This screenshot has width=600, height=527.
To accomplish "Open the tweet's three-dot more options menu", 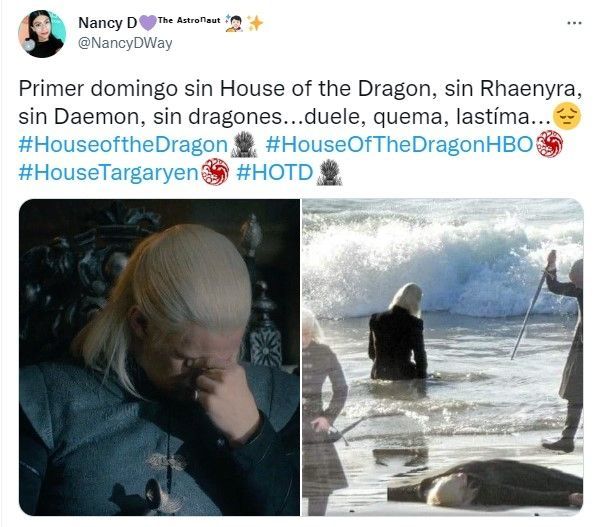I will point(574,23).
